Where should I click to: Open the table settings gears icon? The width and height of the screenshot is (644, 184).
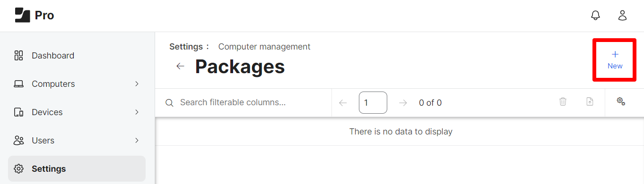coord(621,101)
